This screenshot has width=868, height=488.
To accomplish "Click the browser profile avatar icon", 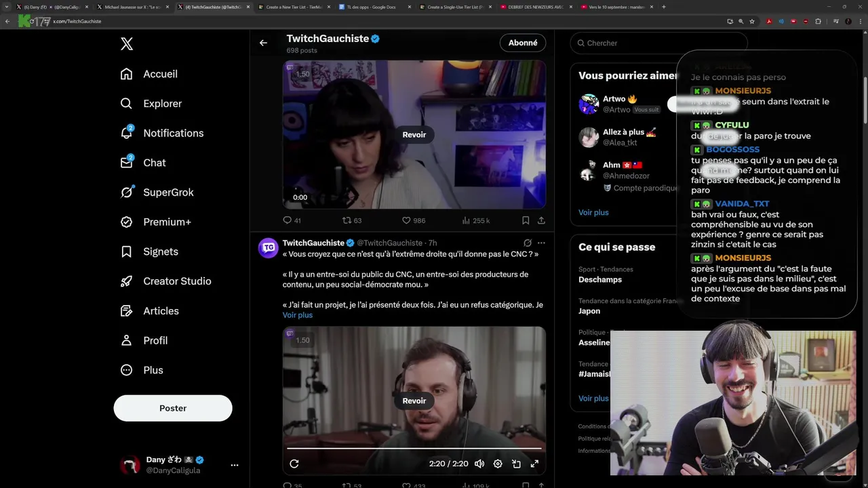I will (848, 21).
